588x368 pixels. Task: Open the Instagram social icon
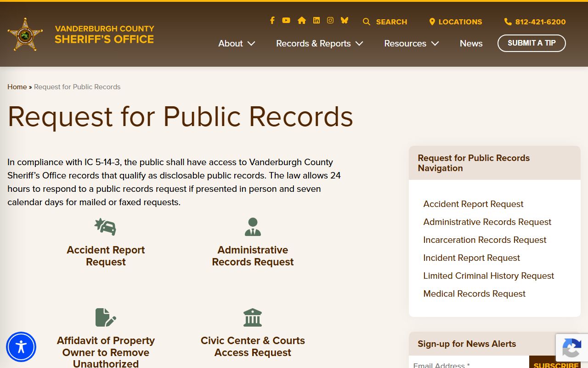click(330, 20)
